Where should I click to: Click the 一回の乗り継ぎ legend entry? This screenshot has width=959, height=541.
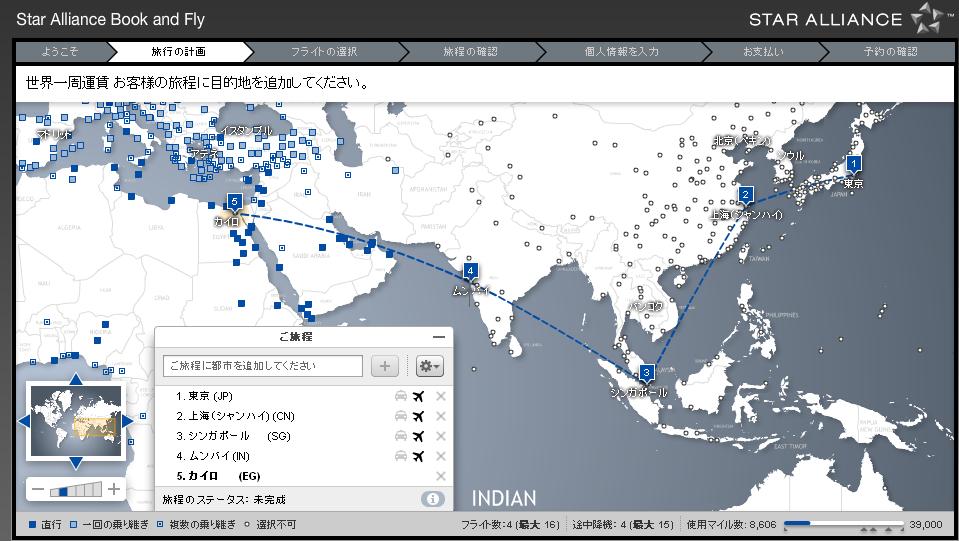pyautogui.click(x=109, y=524)
